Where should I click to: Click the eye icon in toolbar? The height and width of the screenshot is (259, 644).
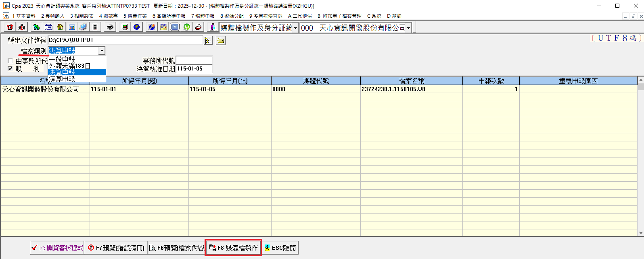(x=110, y=27)
